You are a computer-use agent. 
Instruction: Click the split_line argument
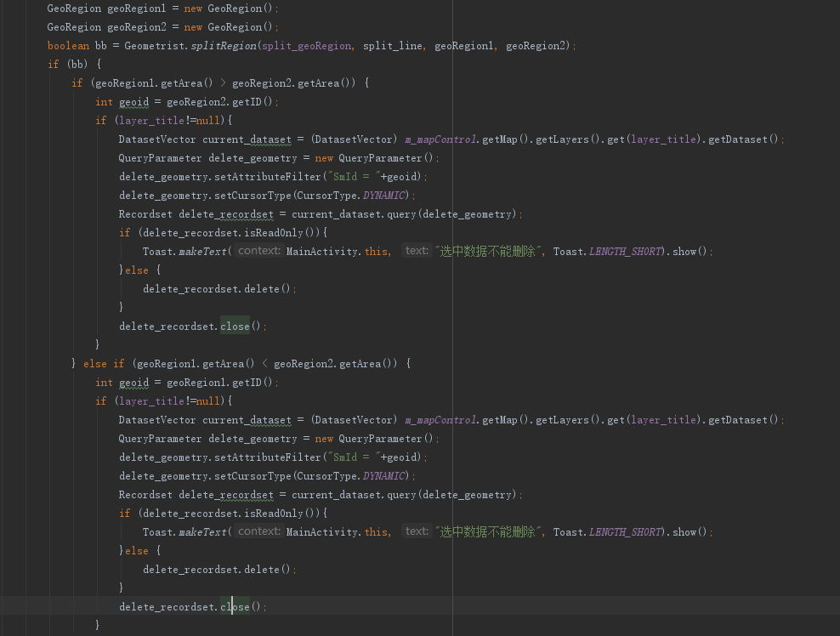coord(392,46)
